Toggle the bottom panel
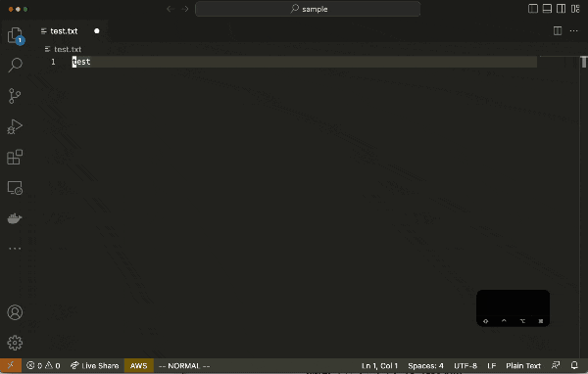 tap(547, 9)
